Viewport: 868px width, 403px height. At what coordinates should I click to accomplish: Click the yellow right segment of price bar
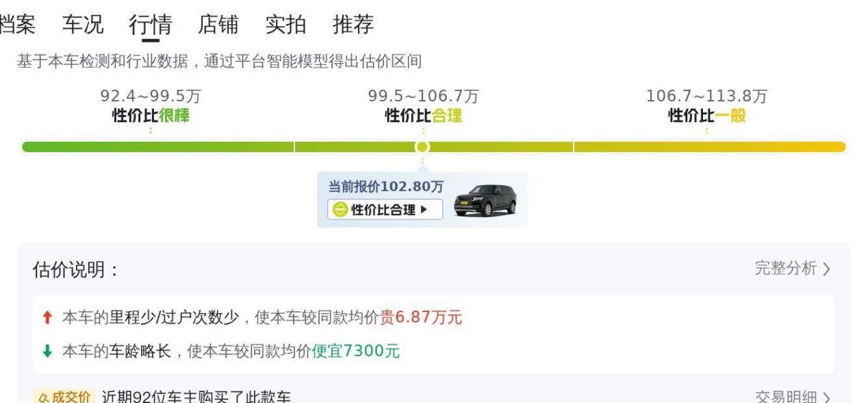click(709, 147)
